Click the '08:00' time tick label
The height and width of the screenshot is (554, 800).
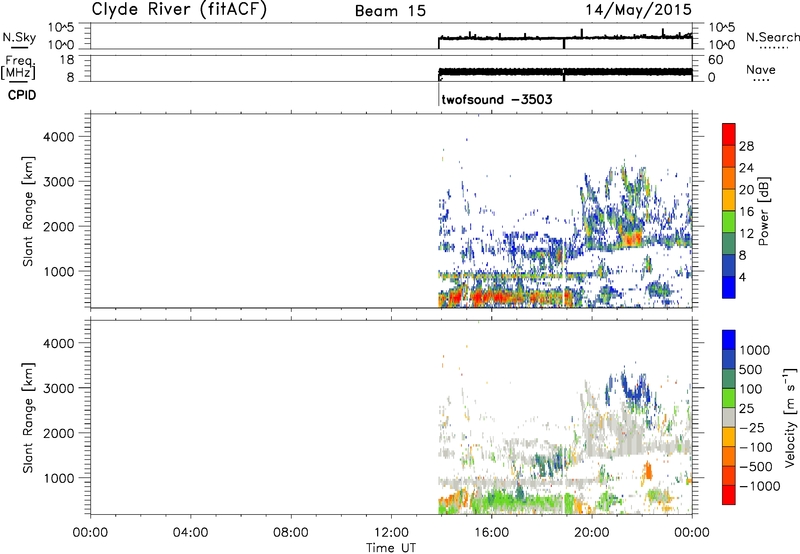[x=290, y=533]
